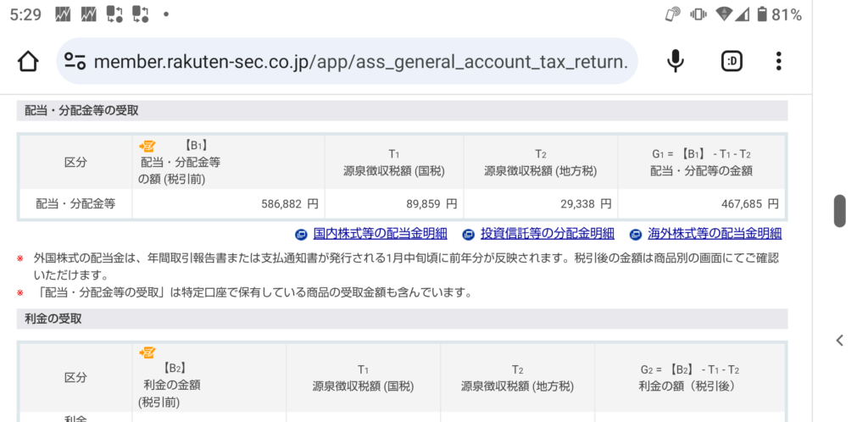Expand the side panel chevron arrow
The width and height of the screenshot is (868, 422).
pyautogui.click(x=839, y=341)
